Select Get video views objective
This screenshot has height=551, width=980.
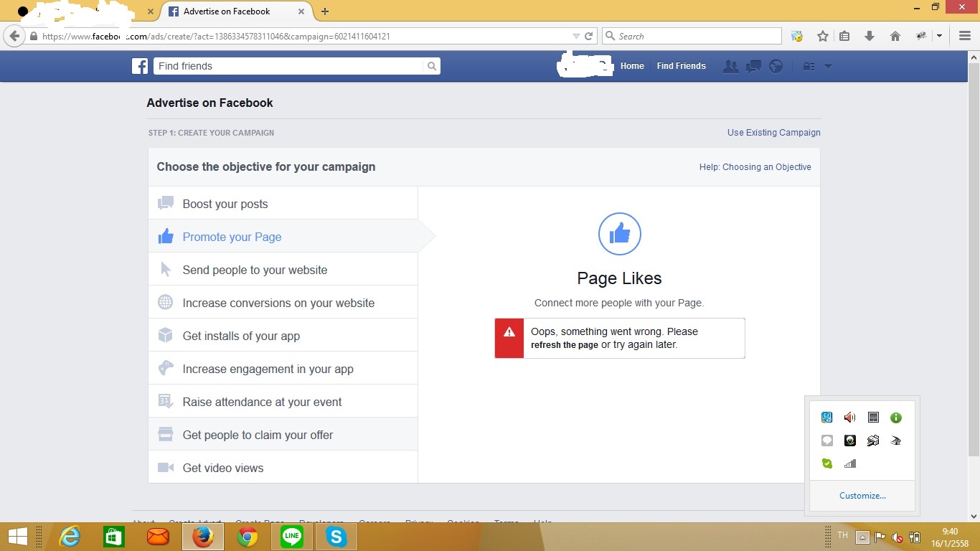coord(283,468)
